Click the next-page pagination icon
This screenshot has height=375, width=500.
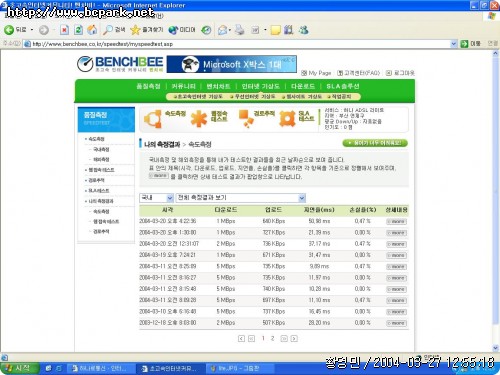coord(284,339)
